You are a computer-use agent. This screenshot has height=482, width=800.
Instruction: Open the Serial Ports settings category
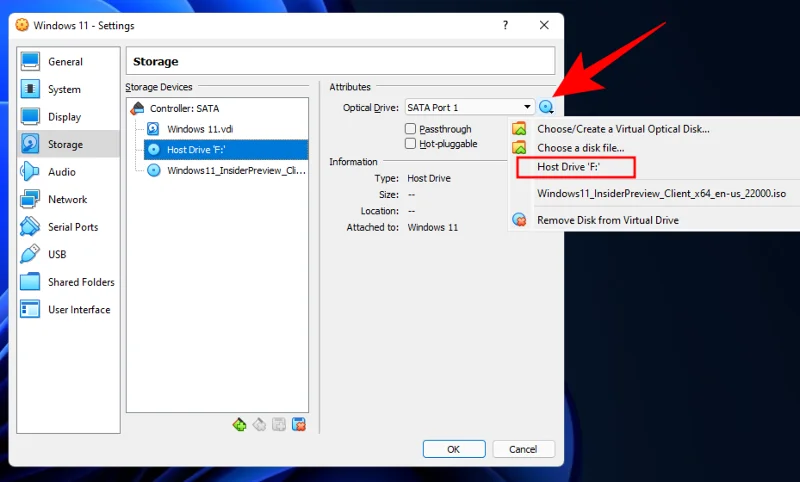[68, 227]
